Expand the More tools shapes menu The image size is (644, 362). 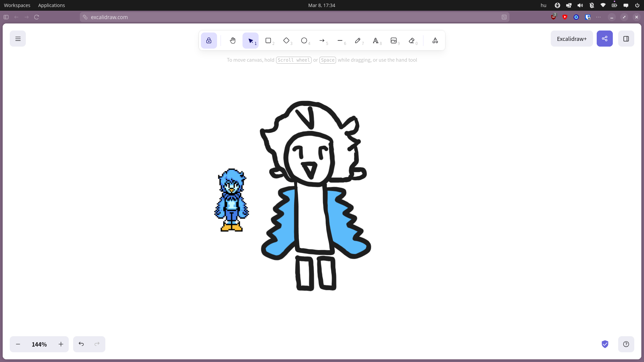click(435, 41)
